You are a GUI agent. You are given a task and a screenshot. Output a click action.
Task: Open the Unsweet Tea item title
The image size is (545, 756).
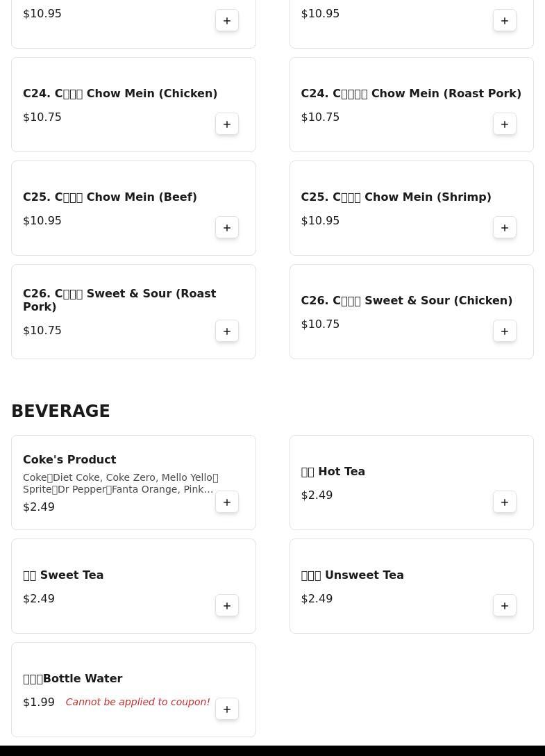click(x=352, y=575)
